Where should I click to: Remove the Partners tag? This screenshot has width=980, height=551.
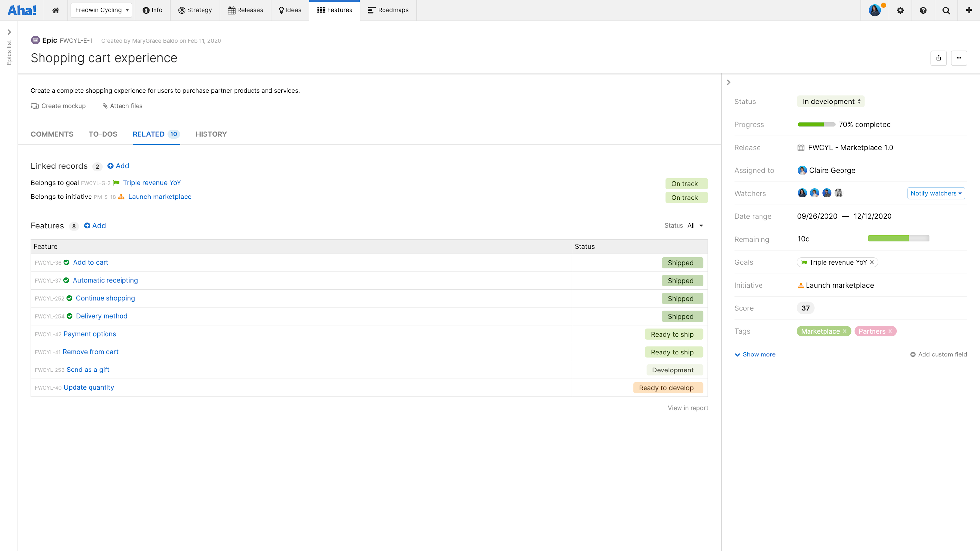point(890,331)
